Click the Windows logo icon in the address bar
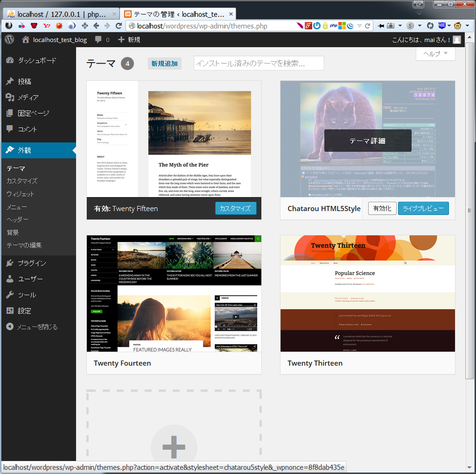 [342, 26]
